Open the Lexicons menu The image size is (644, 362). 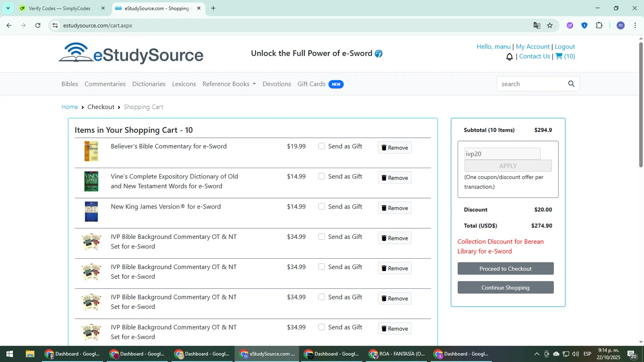click(x=184, y=84)
